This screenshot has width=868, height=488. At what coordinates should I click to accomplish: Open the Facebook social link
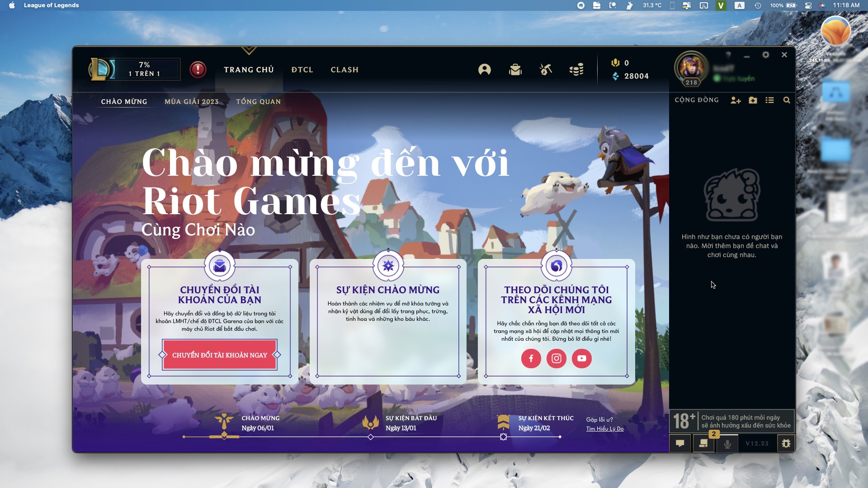click(531, 359)
